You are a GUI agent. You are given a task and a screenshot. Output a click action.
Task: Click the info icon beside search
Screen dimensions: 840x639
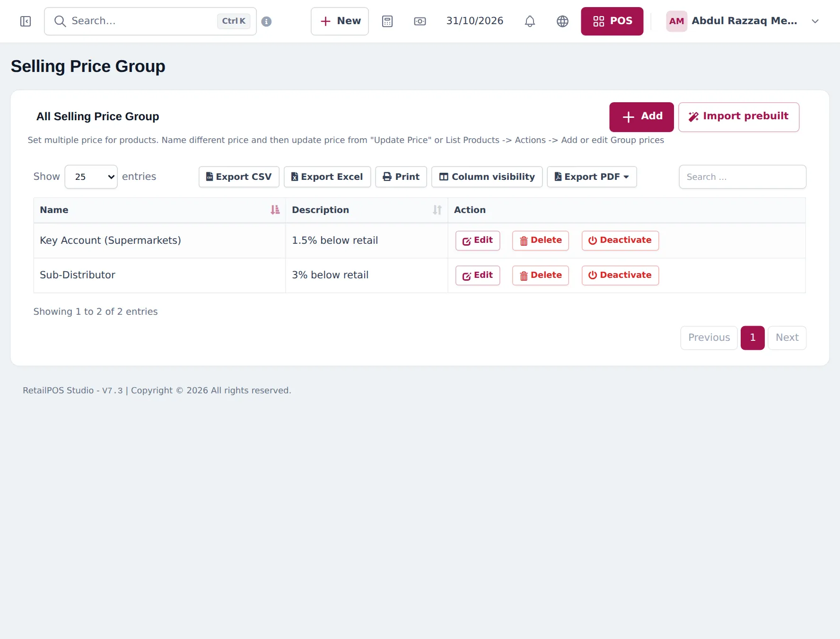click(266, 21)
